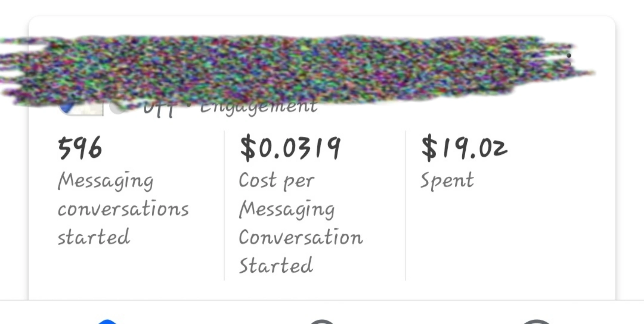Image resolution: width=644 pixels, height=324 pixels.
Task: Tap the rightmost gray bottom navigation icon
Action: 536,322
